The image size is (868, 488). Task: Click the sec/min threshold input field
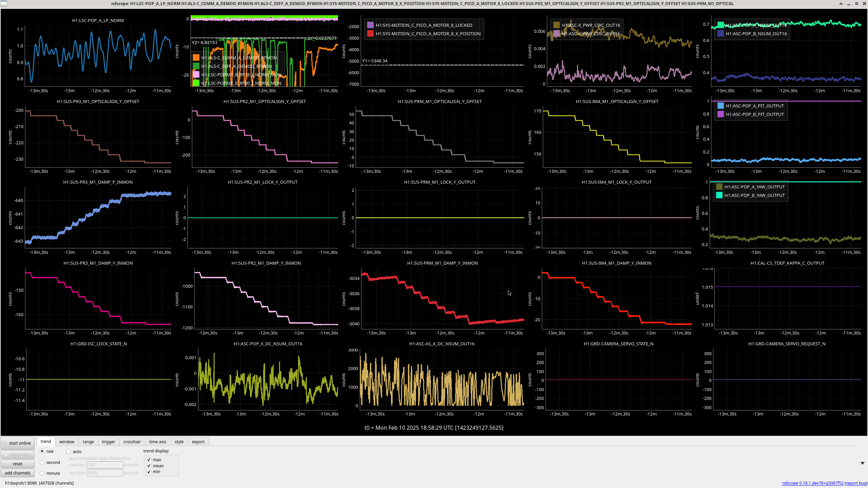pos(105,473)
